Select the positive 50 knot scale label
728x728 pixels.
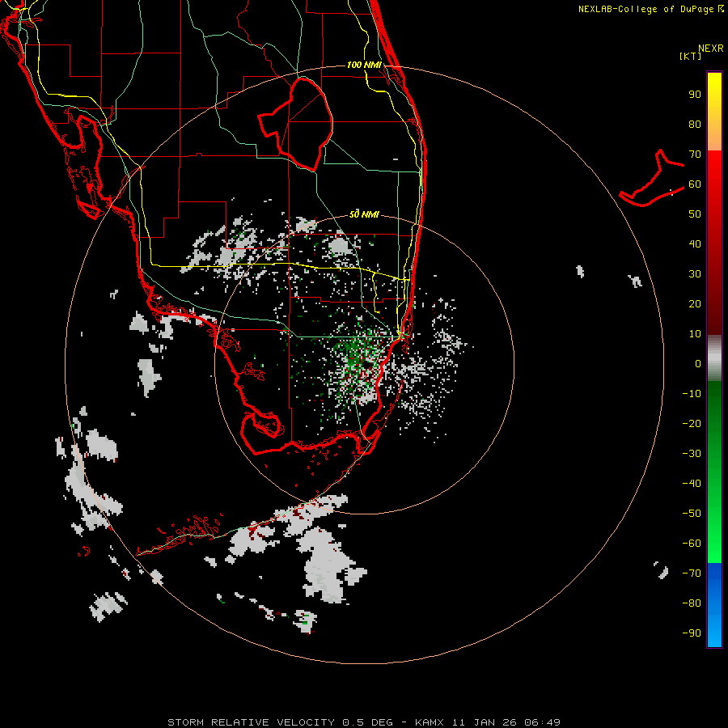click(x=695, y=214)
